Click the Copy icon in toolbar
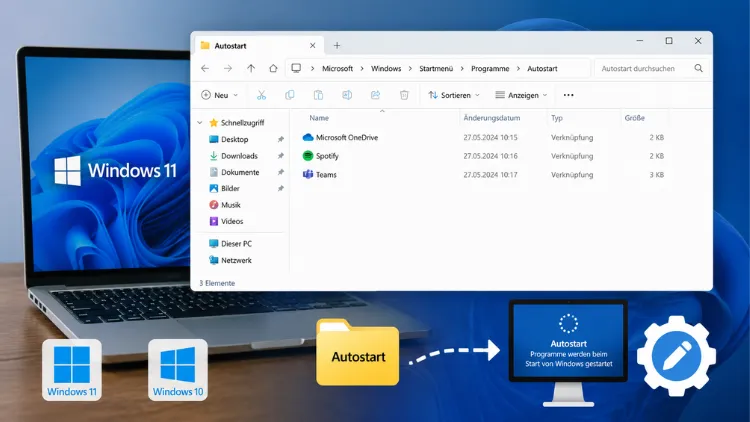Screen dimensions: 750x422 (x=289, y=95)
